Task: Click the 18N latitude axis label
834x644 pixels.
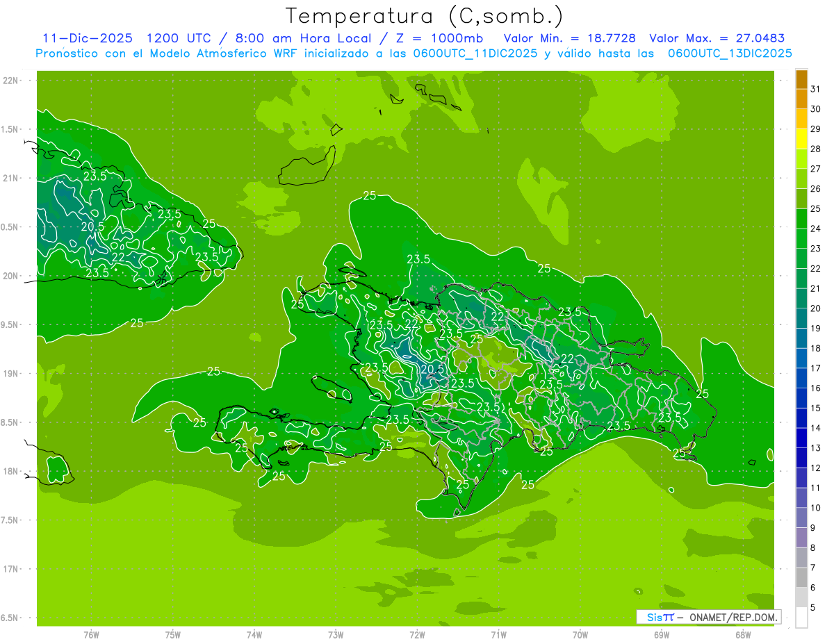Action: 10,471
